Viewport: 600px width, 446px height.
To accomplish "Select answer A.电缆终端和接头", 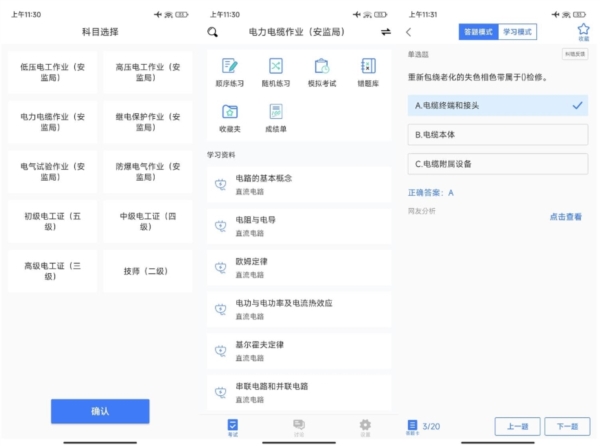I will tap(497, 106).
